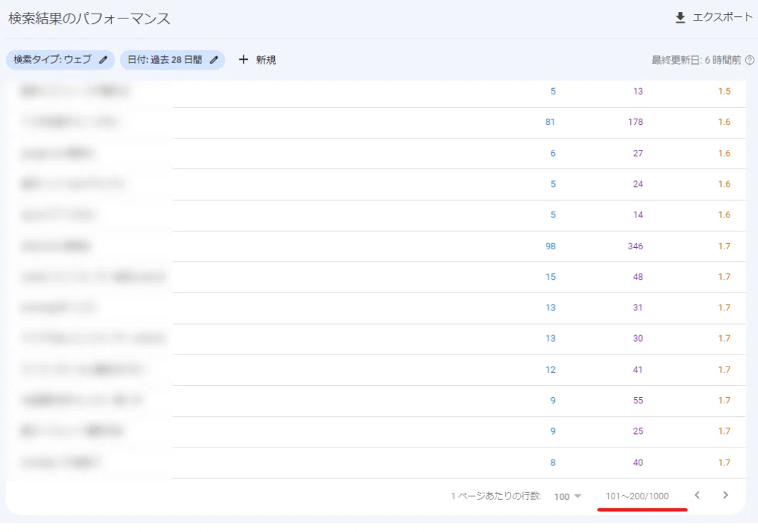The image size is (758, 532).
Task: Open the help icon beside 最終更新日
Action: point(749,60)
